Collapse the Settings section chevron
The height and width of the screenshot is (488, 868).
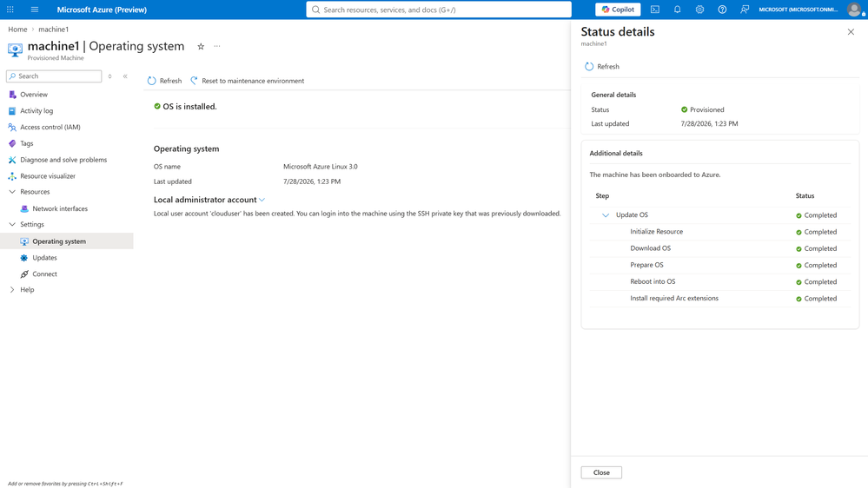coord(12,225)
